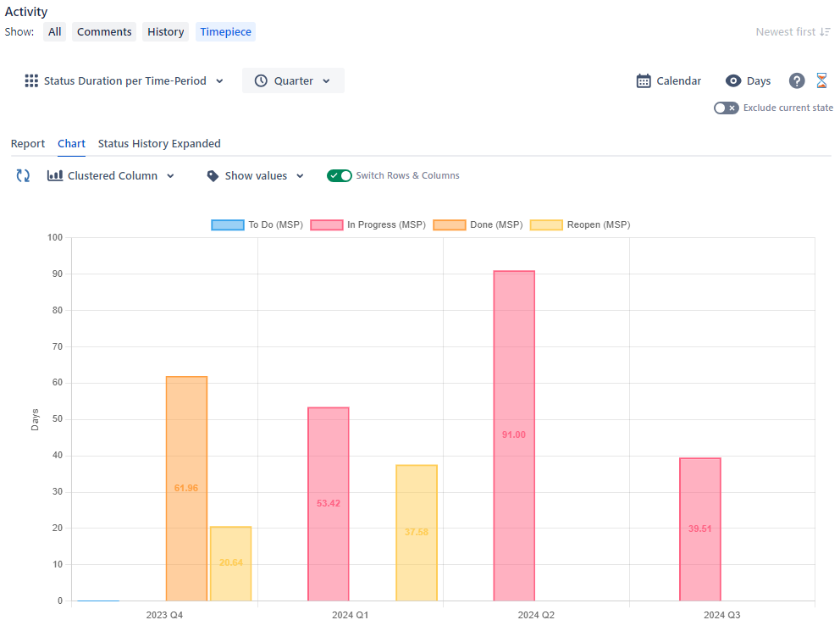Sort activity with Newest first
This screenshot has width=840, height=631.
(793, 31)
